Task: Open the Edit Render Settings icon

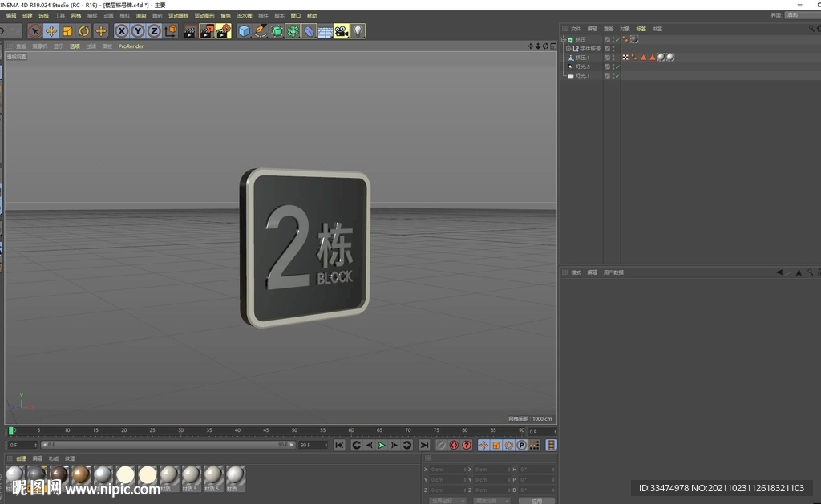Action: (x=223, y=31)
